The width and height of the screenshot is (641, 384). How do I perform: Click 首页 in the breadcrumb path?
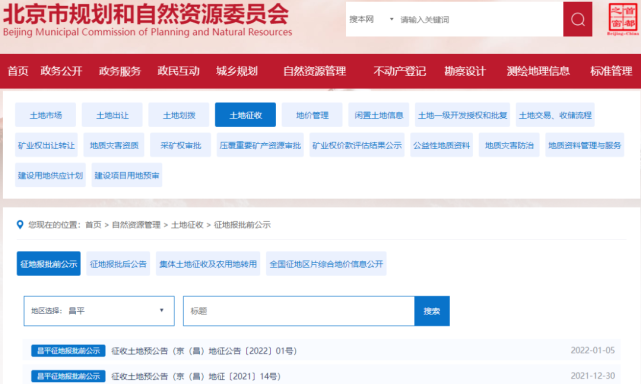pyautogui.click(x=93, y=225)
